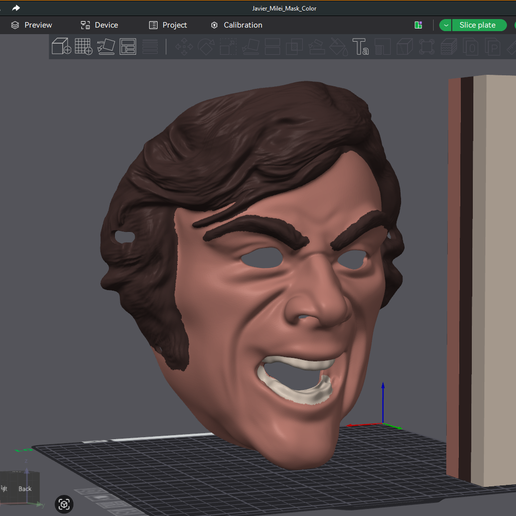Open the Mesh boolean tool
Screen dimensions: 516x516
(294, 46)
